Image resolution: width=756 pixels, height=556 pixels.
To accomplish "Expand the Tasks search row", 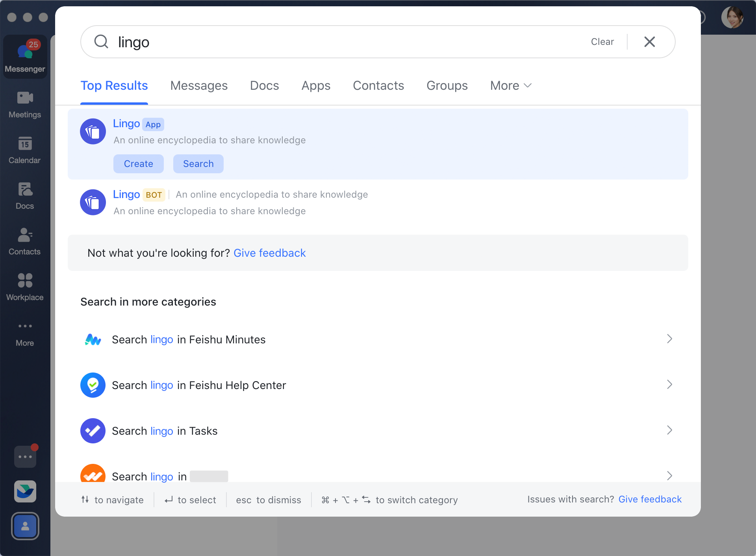I will pyautogui.click(x=670, y=430).
